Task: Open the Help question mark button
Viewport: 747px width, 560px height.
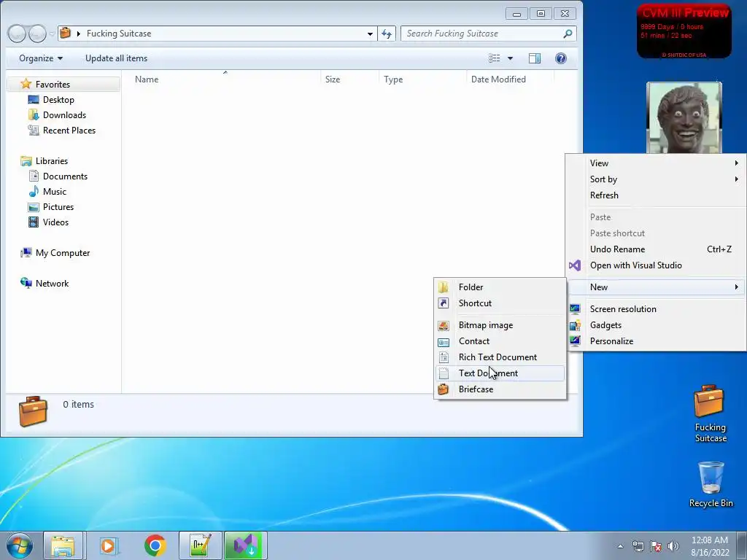Action: (561, 58)
